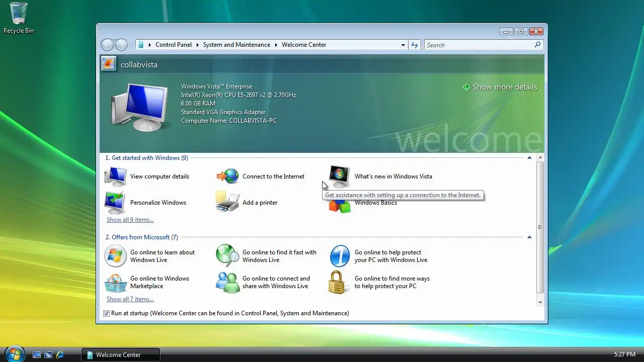Click the 5:27 PM taskbar clock
This screenshot has width=644, height=362.
click(624, 354)
